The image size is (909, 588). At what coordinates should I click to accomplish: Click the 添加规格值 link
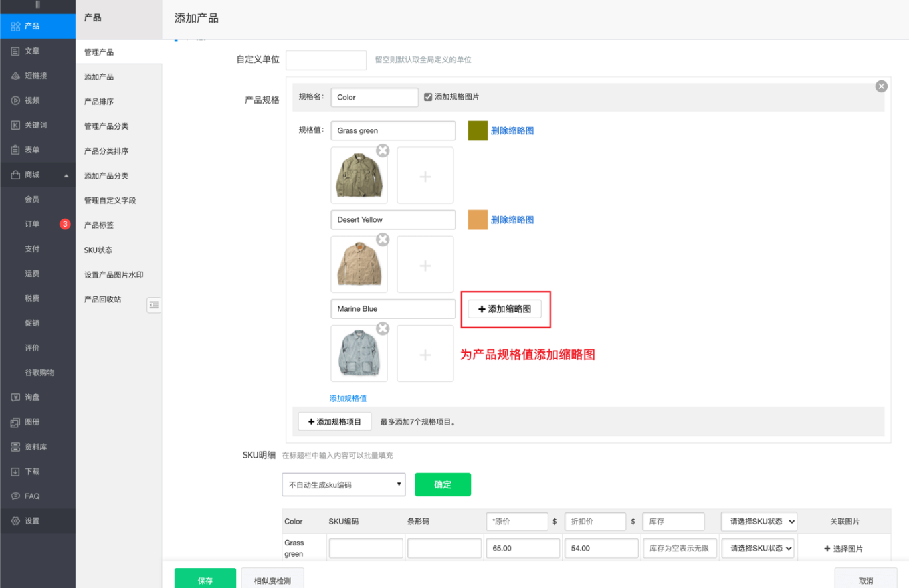tap(348, 399)
